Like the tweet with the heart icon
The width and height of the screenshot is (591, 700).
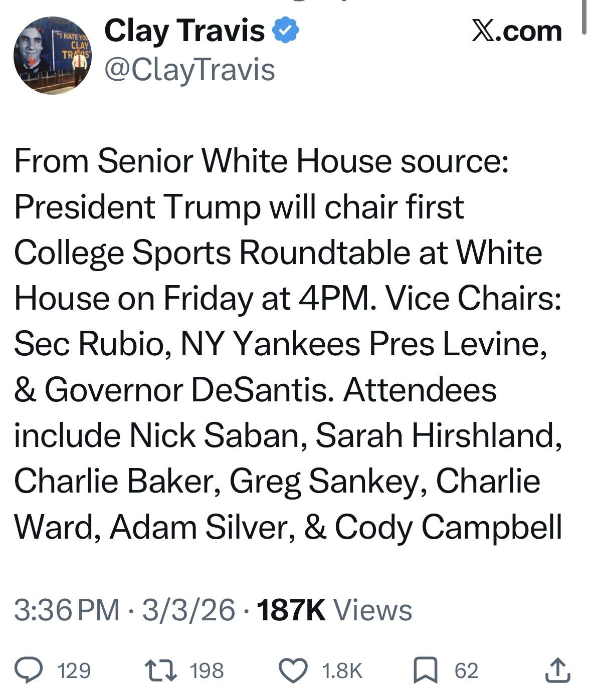[x=292, y=670]
